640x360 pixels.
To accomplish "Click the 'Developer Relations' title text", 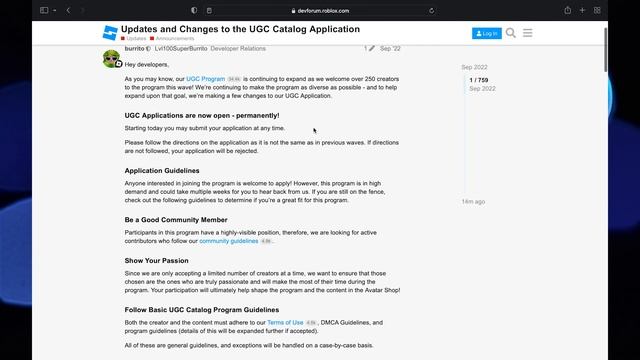I will pyautogui.click(x=238, y=49).
